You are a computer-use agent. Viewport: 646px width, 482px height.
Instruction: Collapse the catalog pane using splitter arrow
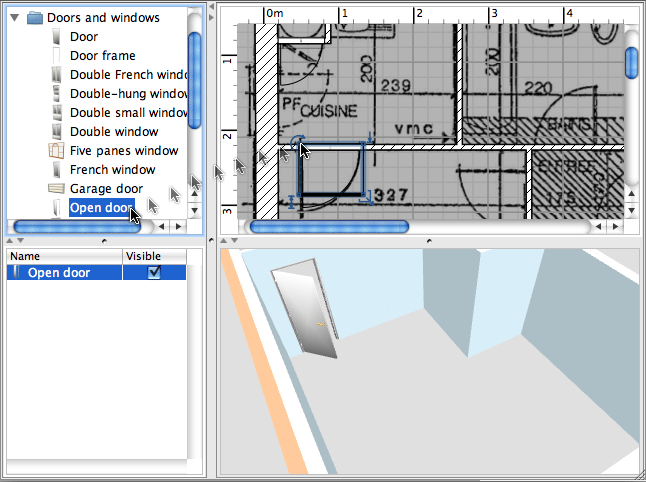click(x=10, y=241)
